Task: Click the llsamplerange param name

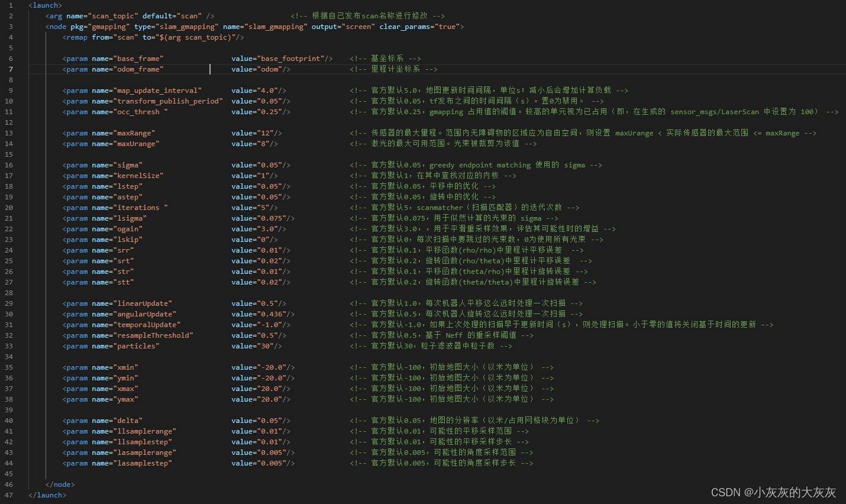Action: click(x=146, y=431)
